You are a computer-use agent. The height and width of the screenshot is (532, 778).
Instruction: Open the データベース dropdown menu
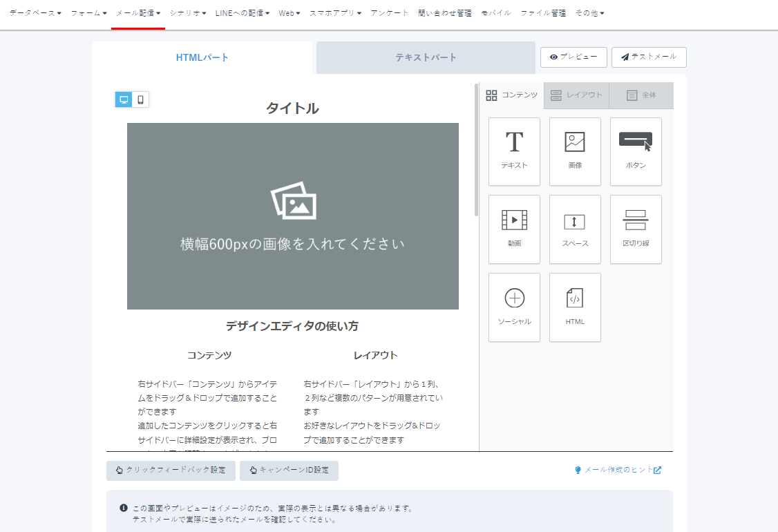(31, 12)
